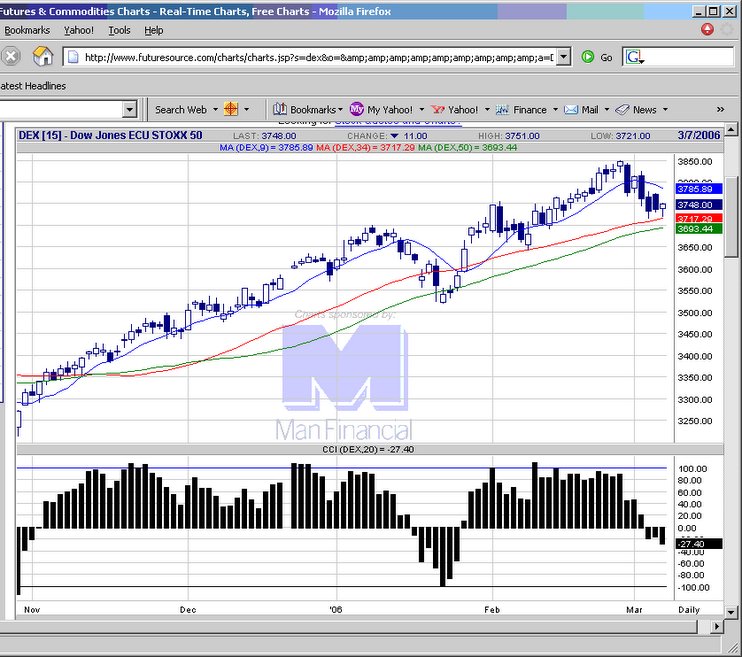Click the Finance chart icon

(x=502, y=110)
